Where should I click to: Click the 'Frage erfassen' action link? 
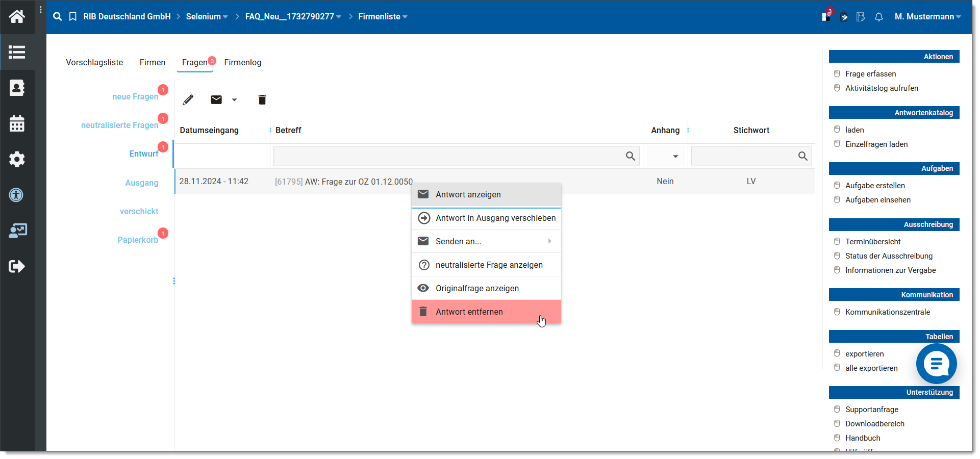tap(870, 74)
